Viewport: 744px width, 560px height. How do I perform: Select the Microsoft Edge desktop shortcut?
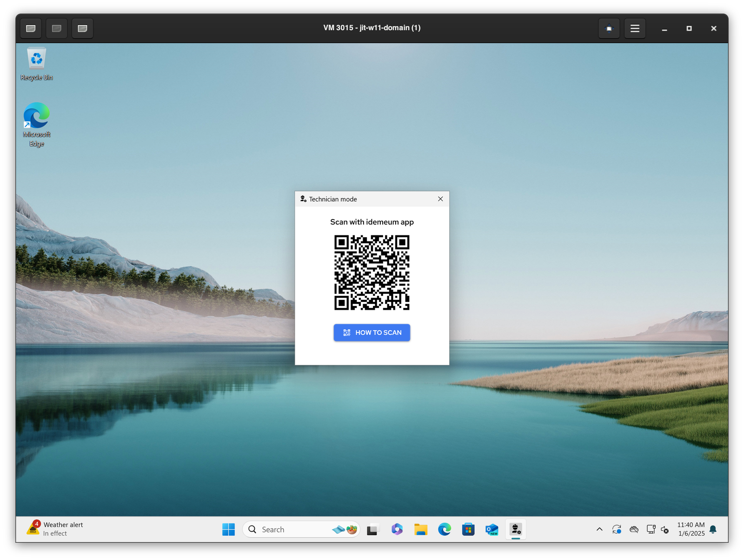[x=37, y=125]
